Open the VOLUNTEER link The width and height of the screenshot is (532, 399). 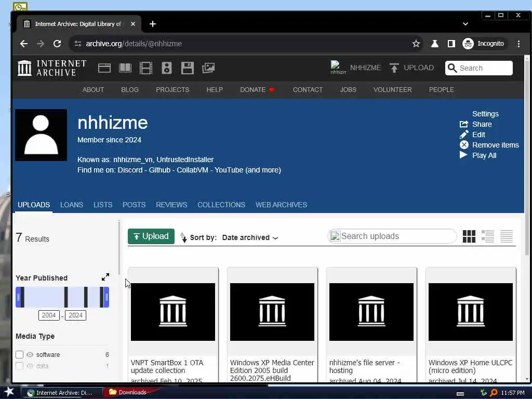tap(393, 89)
